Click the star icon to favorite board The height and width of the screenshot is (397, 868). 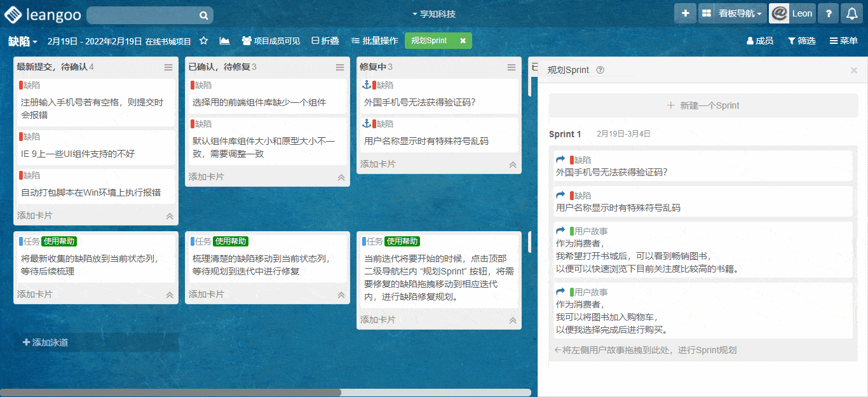(204, 41)
